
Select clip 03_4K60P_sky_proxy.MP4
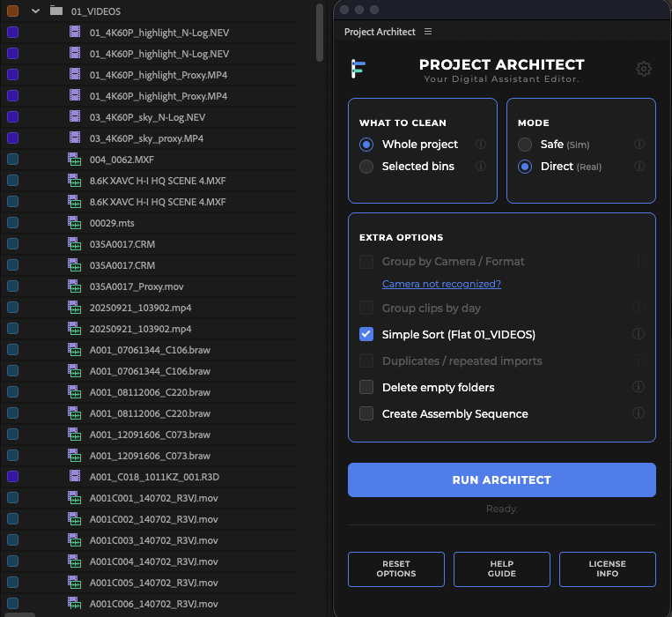point(146,138)
